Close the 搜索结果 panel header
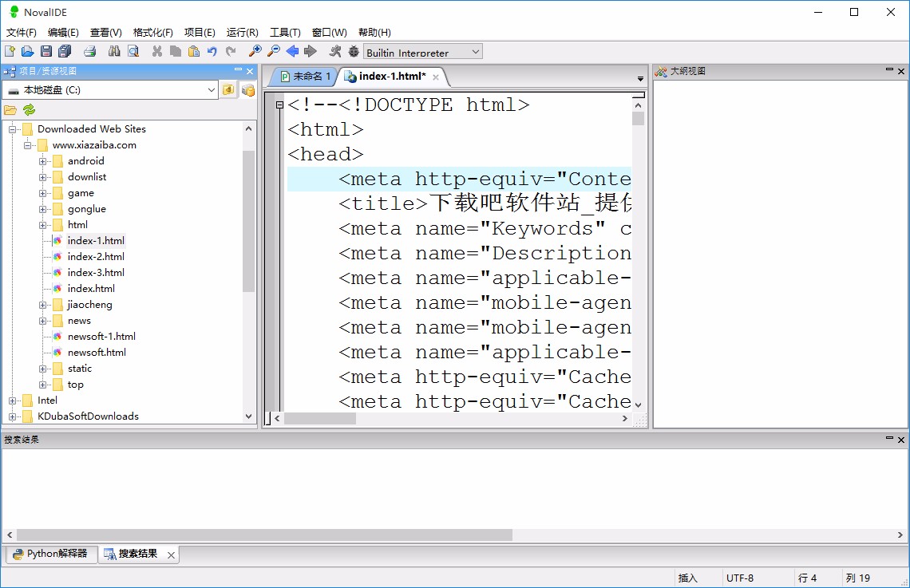The height and width of the screenshot is (588, 910). 900,440
